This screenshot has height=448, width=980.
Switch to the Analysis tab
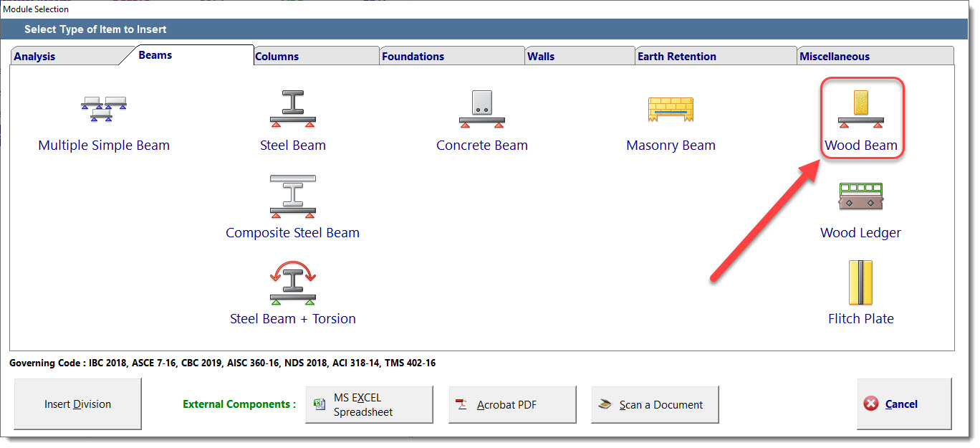[34, 57]
